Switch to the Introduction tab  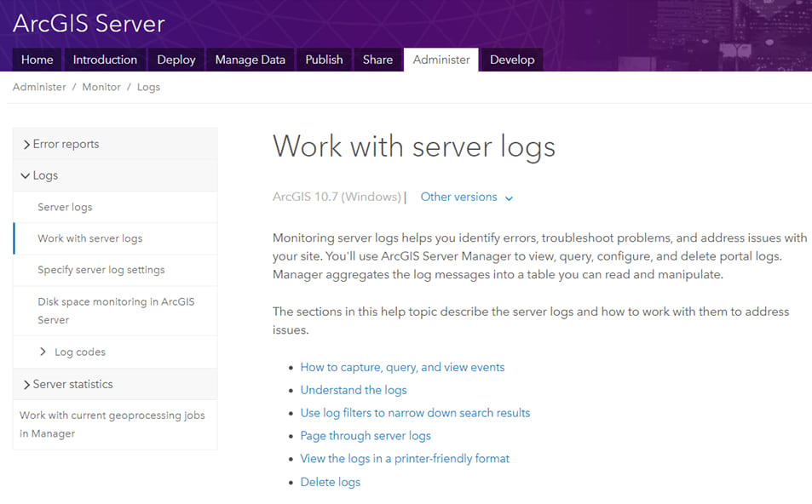click(x=105, y=60)
